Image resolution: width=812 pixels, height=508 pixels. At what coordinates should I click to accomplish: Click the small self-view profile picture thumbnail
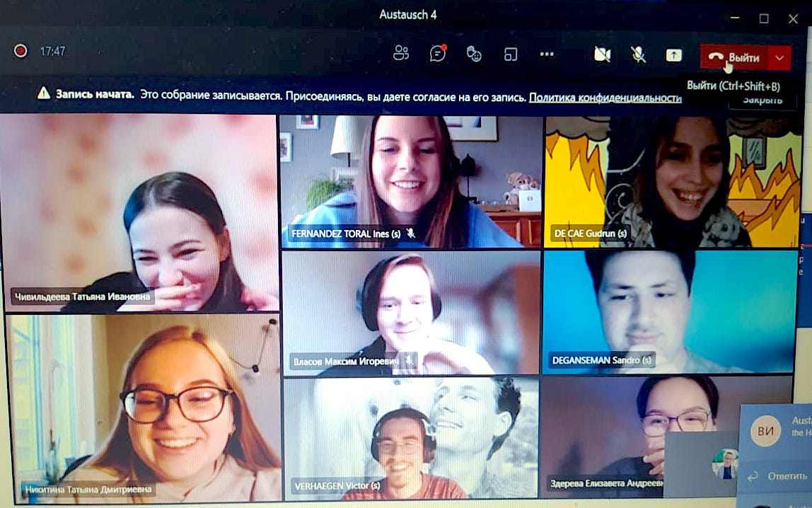(725, 463)
